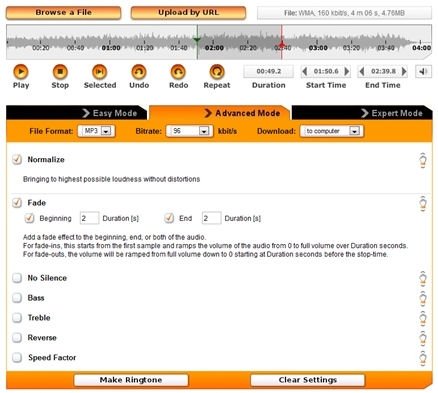
Task: Enable the Treble checkbox
Action: click(17, 318)
